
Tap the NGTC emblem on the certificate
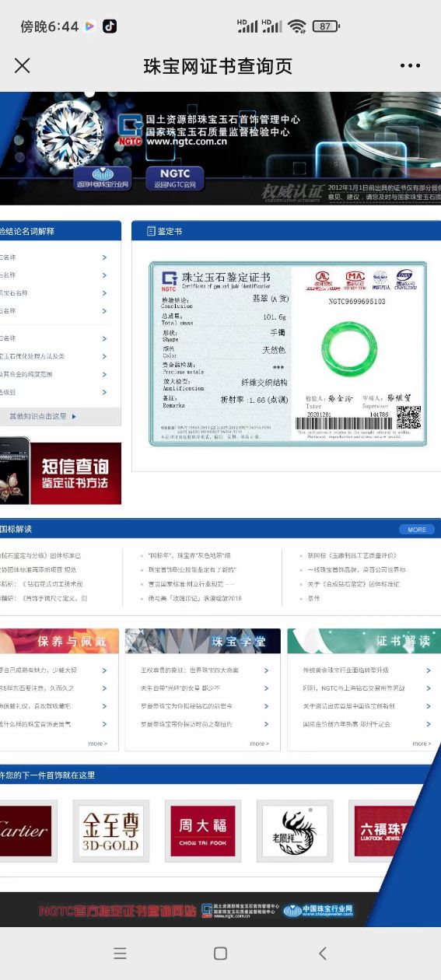pos(169,279)
